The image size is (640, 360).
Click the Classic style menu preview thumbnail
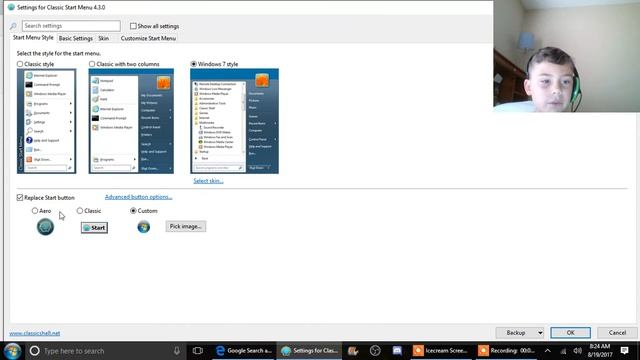[47, 121]
